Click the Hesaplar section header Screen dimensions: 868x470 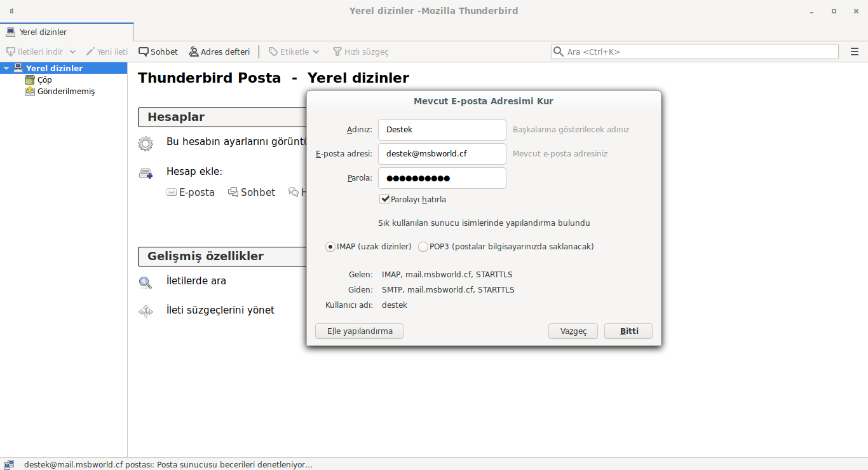tap(176, 117)
